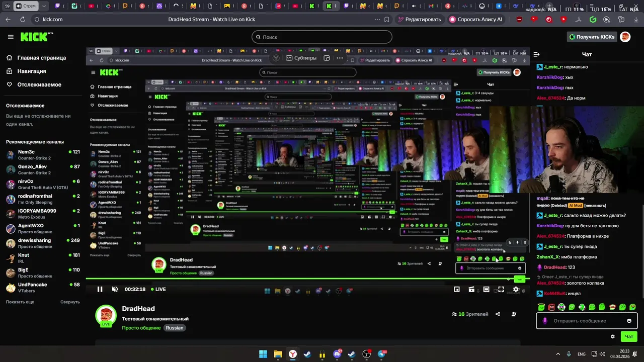The height and width of the screenshot is (362, 644).
Task: Click the Russian language tag
Action: coord(175,328)
